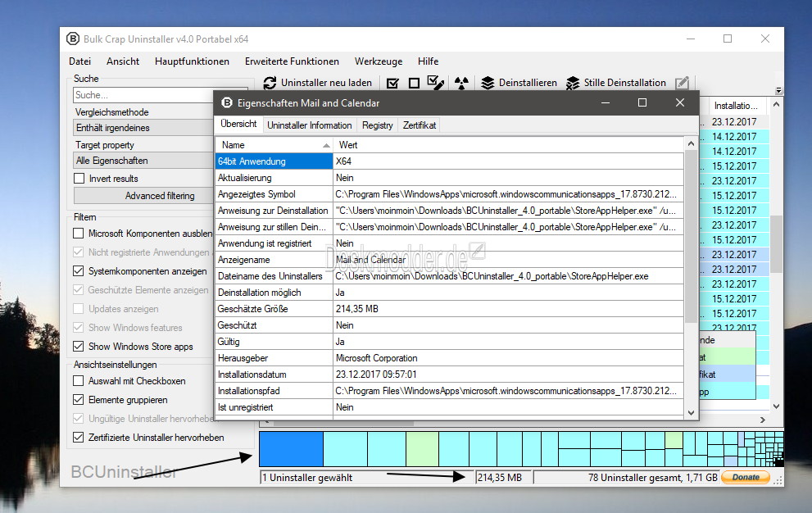Click the BCUninstaller logo in main title bar

73,39
